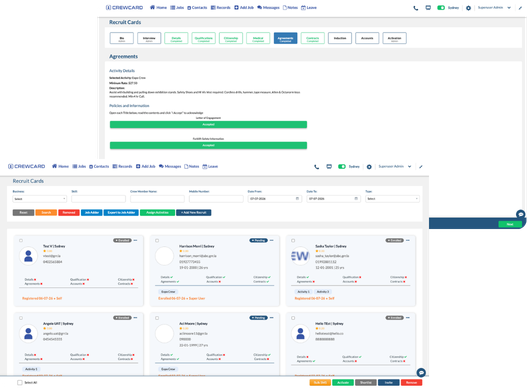
Task: Switch to the Qualifications recruit step tab
Action: tap(204, 38)
